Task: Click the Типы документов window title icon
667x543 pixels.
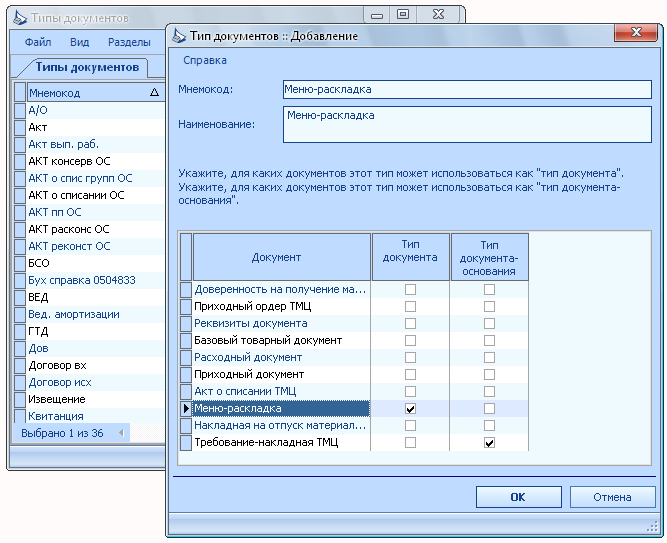Action: point(20,18)
